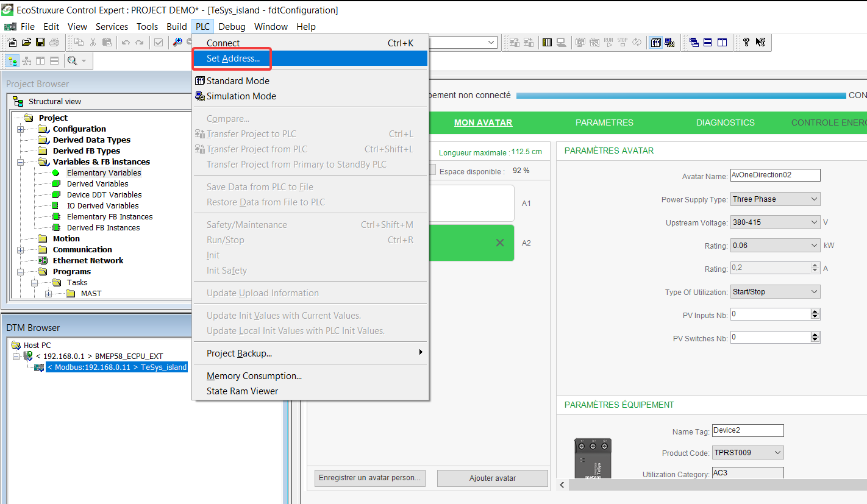867x504 pixels.
Task: Click the Tile Horizontally windows icon
Action: [x=708, y=42]
